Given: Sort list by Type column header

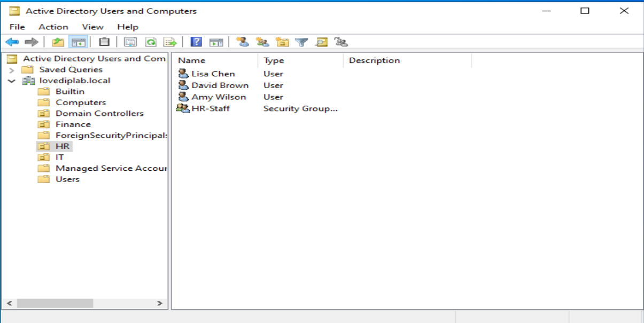Looking at the screenshot, I should tap(300, 60).
